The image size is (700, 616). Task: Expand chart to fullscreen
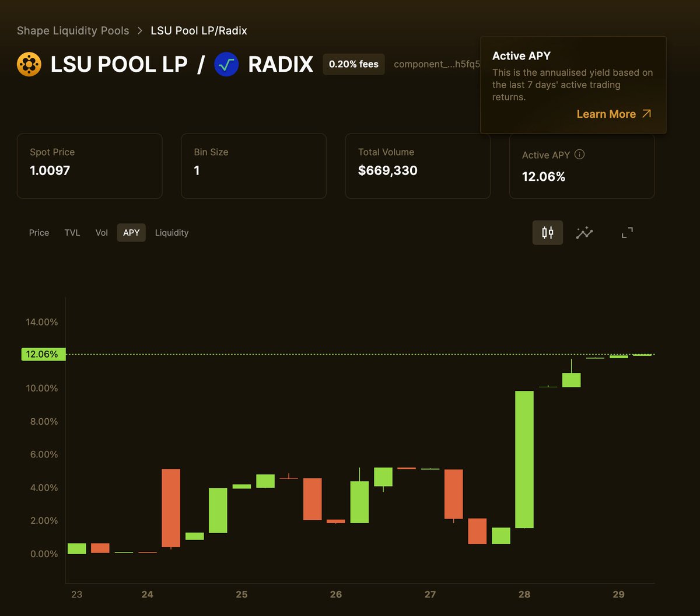point(627,233)
